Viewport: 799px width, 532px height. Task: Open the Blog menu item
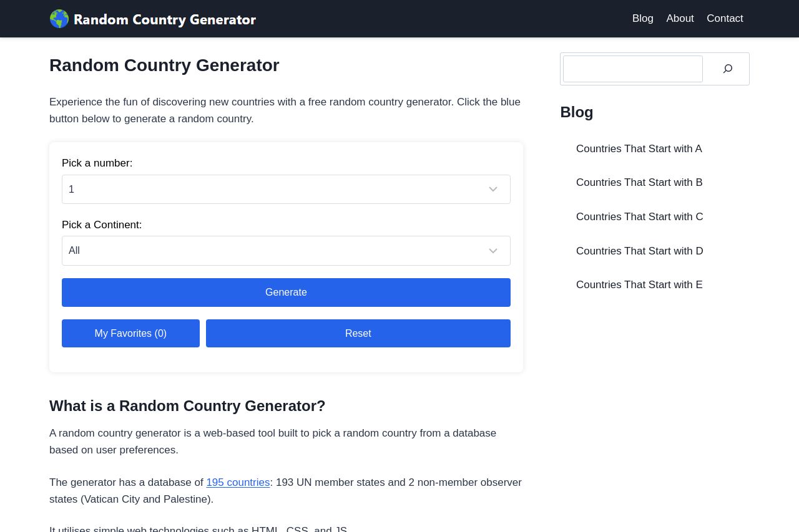[642, 19]
